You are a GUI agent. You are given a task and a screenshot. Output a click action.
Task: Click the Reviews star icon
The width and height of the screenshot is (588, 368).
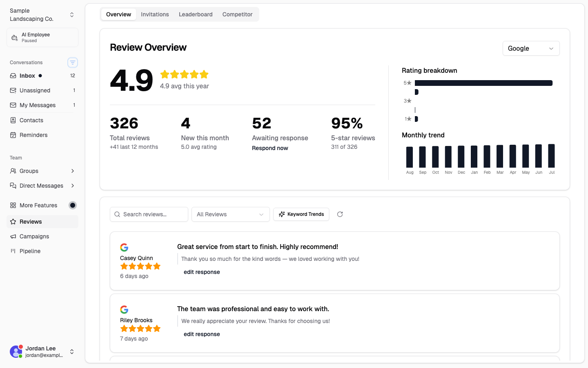click(13, 222)
